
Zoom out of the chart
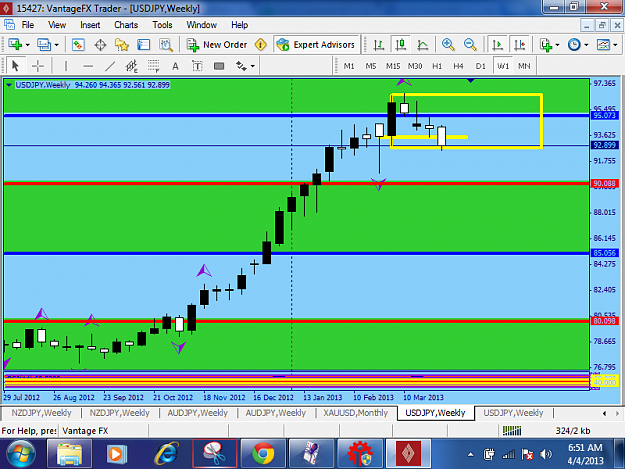(x=470, y=45)
